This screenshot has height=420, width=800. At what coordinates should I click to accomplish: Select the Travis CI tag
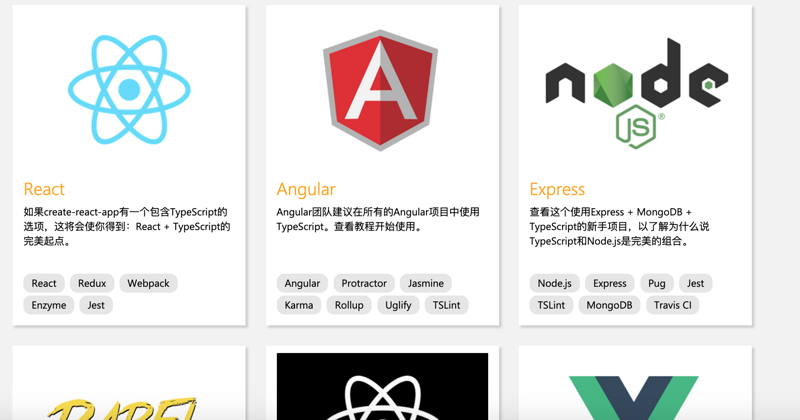672,305
